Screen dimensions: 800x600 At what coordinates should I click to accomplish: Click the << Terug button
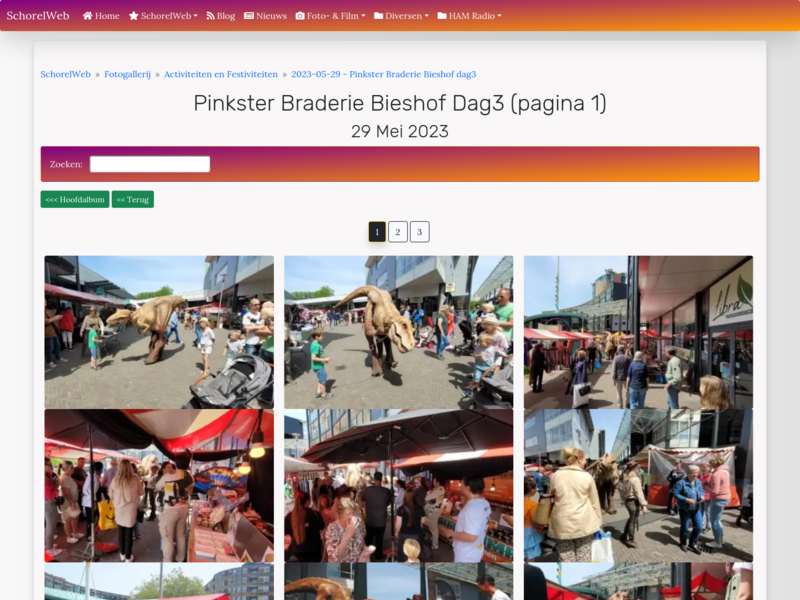pyautogui.click(x=133, y=199)
